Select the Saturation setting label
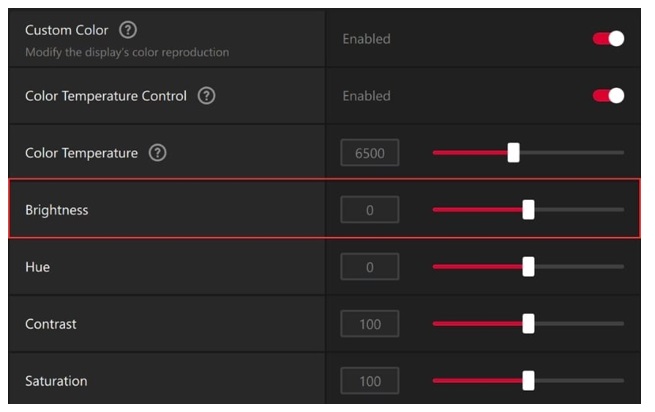Screen dimensions: 655x412 [55, 381]
